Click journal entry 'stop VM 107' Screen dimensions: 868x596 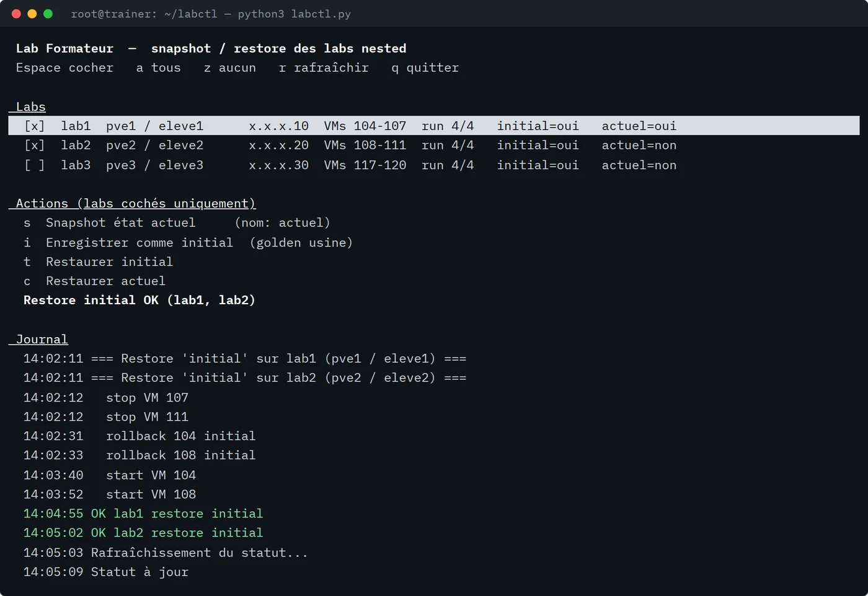tap(106, 397)
